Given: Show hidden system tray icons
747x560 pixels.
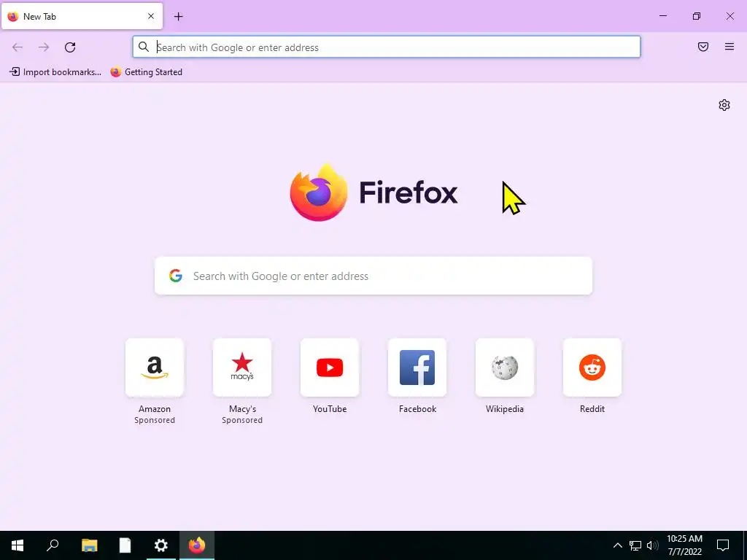Looking at the screenshot, I should (x=617, y=545).
